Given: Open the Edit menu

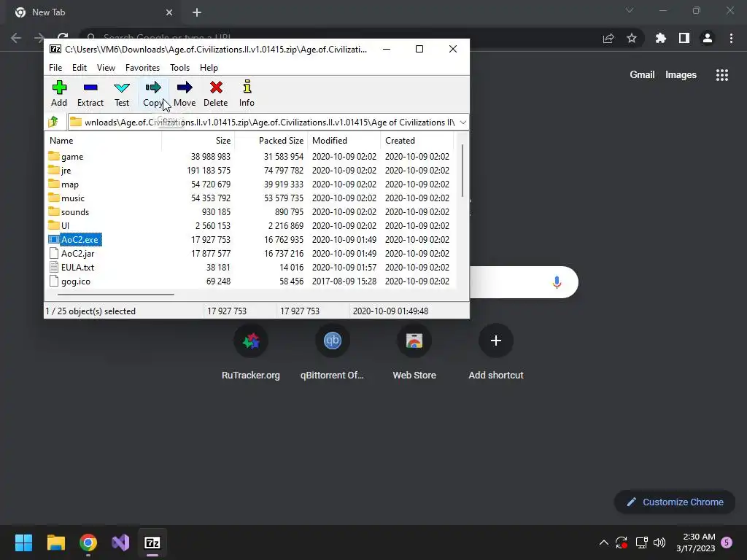Looking at the screenshot, I should click(x=80, y=68).
